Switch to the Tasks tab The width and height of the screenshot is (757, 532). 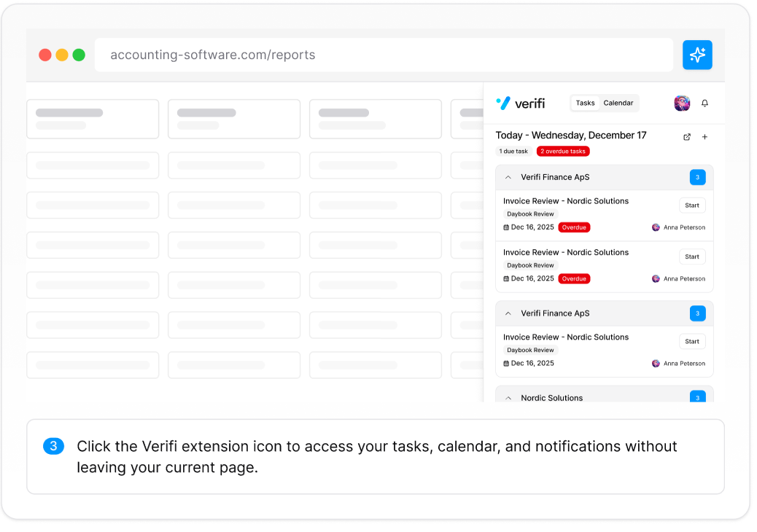(585, 103)
